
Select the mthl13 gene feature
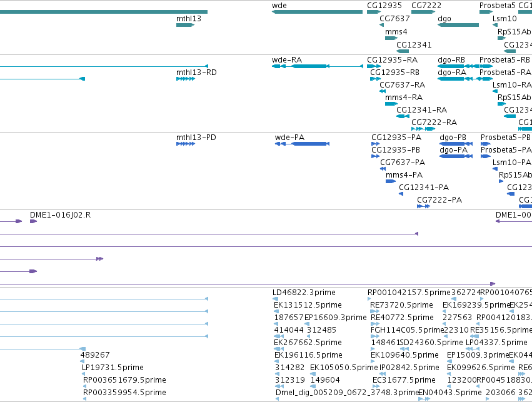[x=185, y=25]
